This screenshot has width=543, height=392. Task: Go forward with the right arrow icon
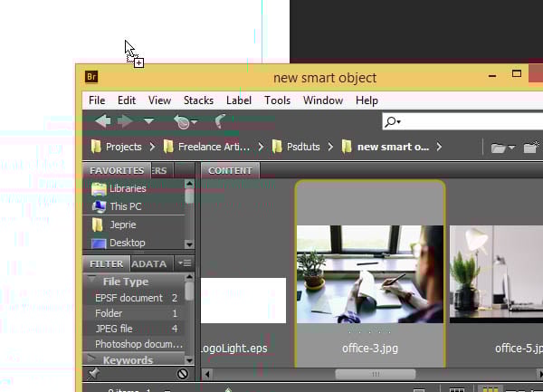(125, 121)
